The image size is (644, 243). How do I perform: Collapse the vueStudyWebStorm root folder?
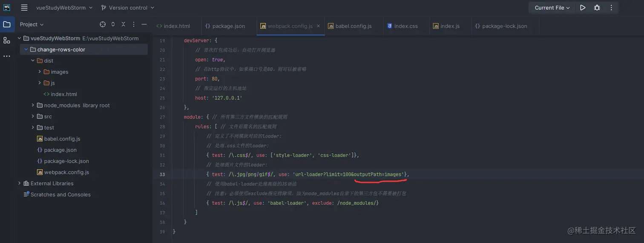(x=19, y=38)
